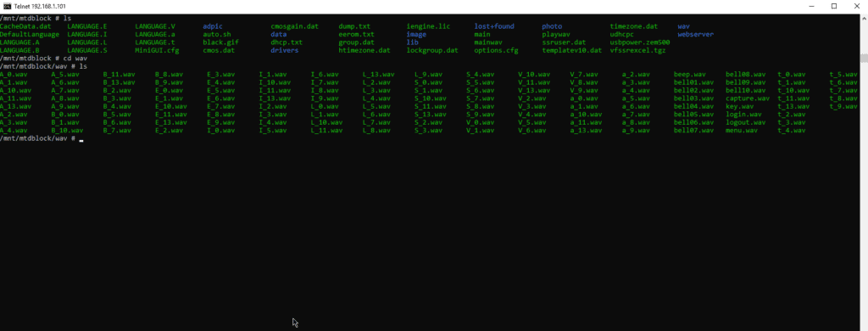
Task: Click the CacheData.dat file entry
Action: click(x=25, y=26)
